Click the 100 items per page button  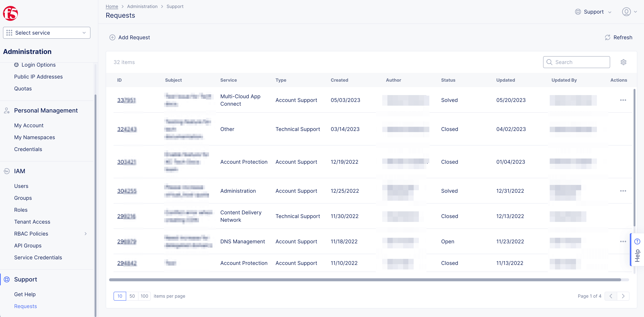point(144,296)
